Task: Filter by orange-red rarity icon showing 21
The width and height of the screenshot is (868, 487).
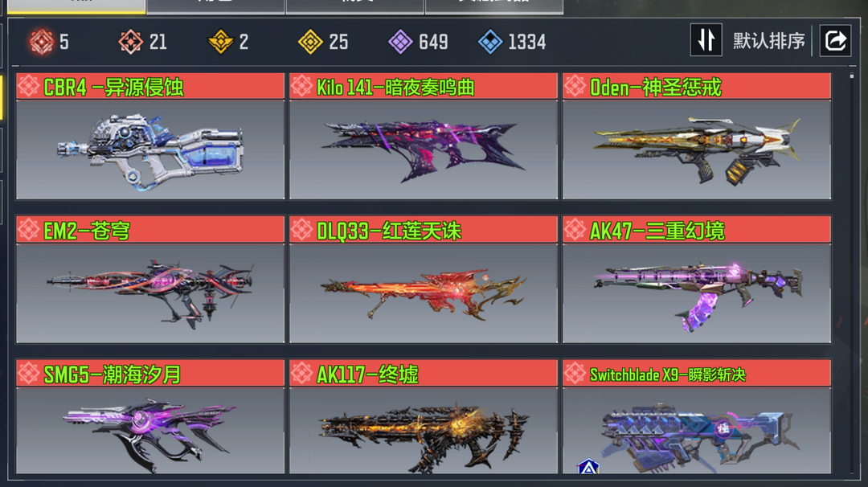Action: point(131,42)
